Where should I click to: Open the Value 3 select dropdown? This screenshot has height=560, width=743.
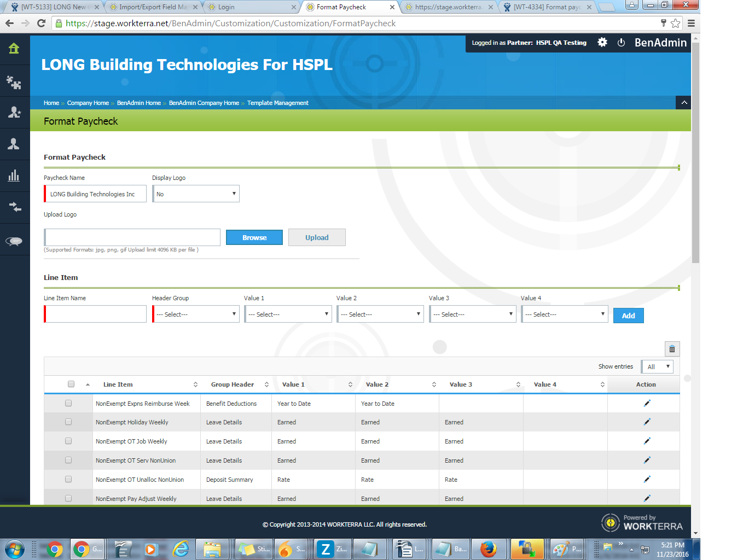(x=473, y=314)
